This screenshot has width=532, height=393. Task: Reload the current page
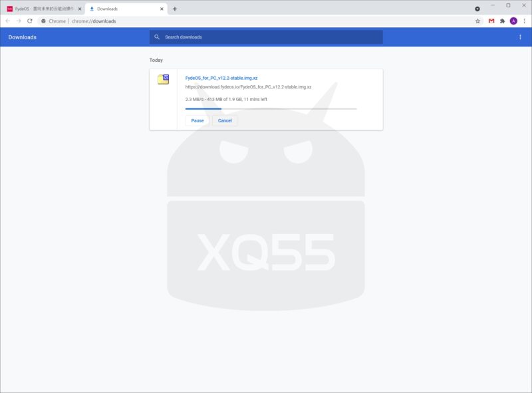click(30, 21)
